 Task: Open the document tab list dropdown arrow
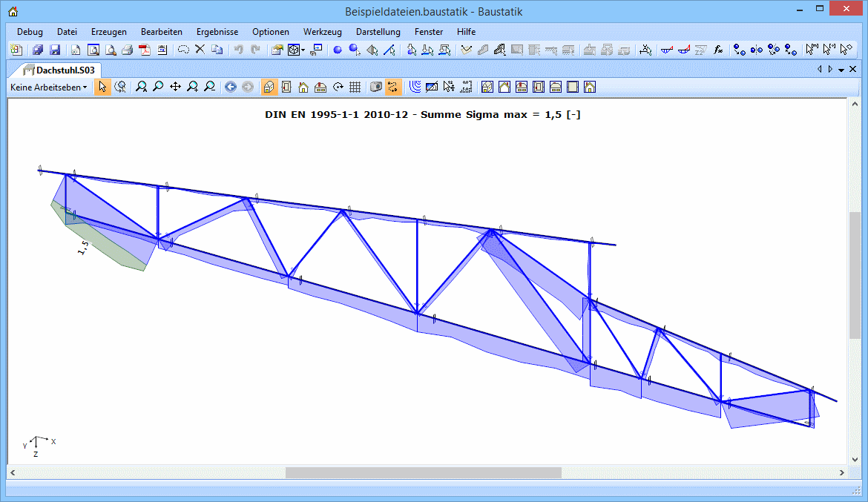[841, 70]
